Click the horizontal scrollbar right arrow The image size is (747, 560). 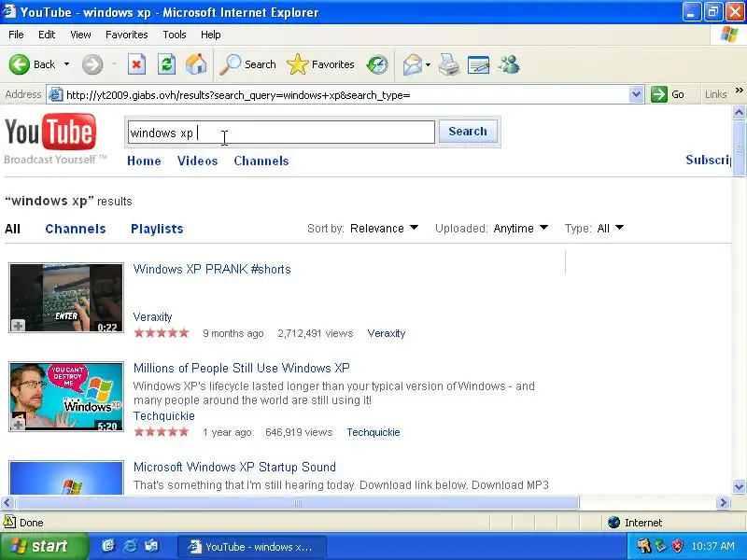(x=723, y=502)
